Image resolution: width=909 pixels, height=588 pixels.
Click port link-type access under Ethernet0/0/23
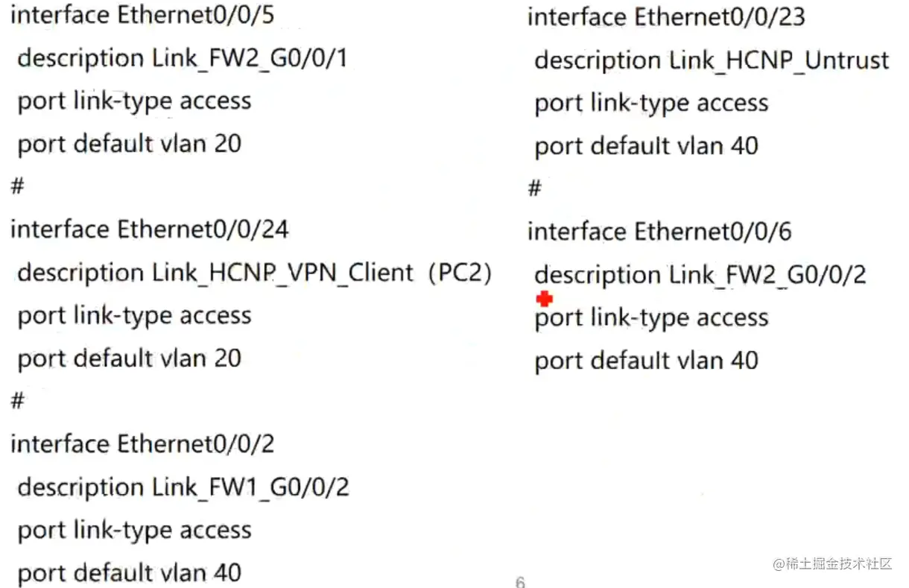coord(651,103)
